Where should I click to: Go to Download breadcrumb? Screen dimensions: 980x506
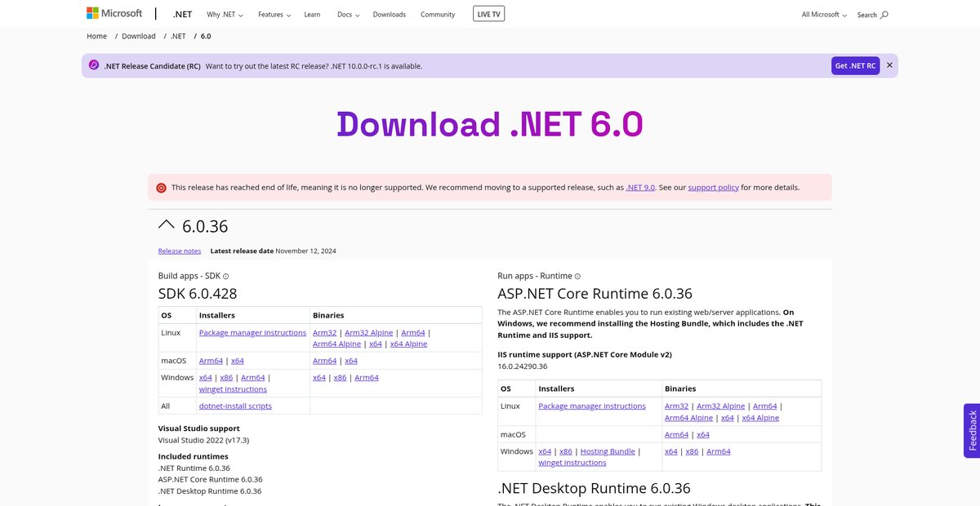click(139, 36)
